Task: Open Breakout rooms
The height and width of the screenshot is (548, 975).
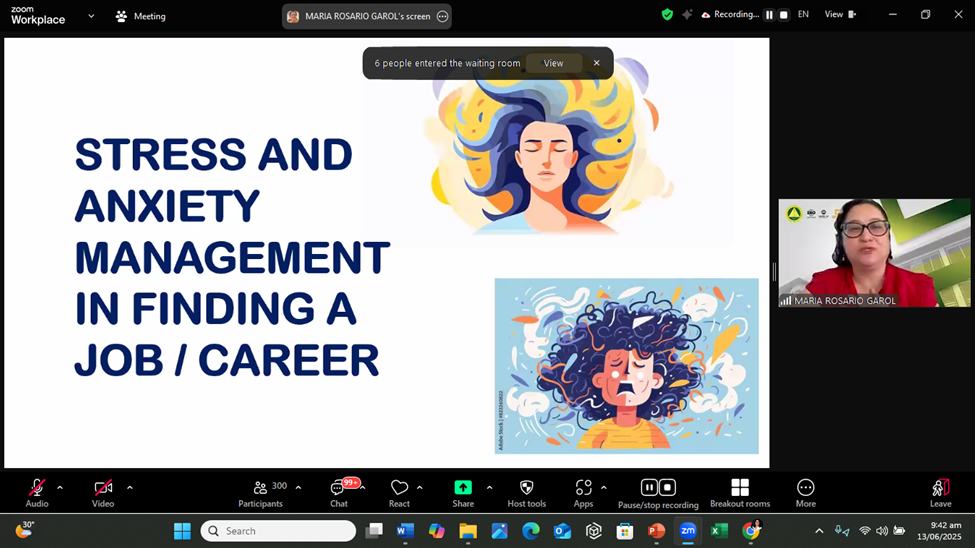Action: (x=740, y=487)
